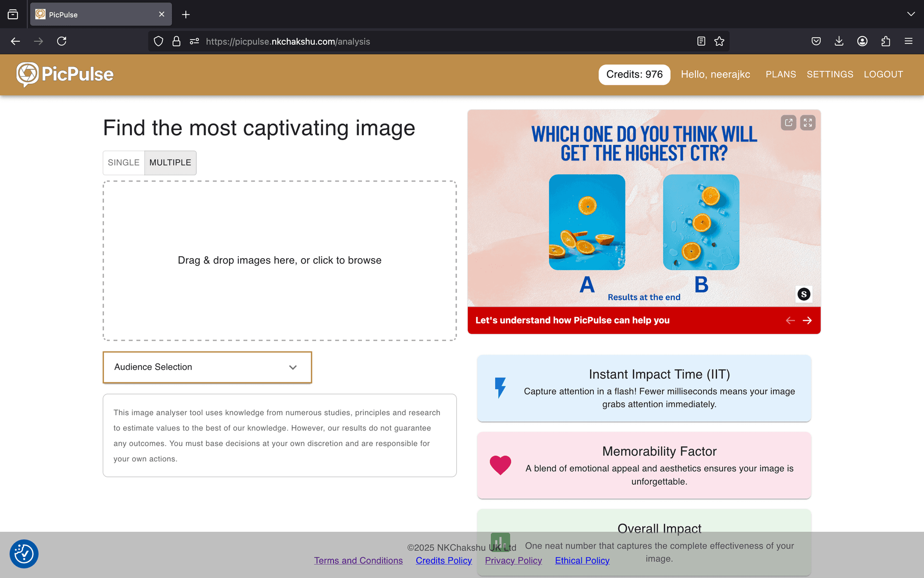Select the PicPulse browser tab
The image size is (924, 578).
(101, 14)
